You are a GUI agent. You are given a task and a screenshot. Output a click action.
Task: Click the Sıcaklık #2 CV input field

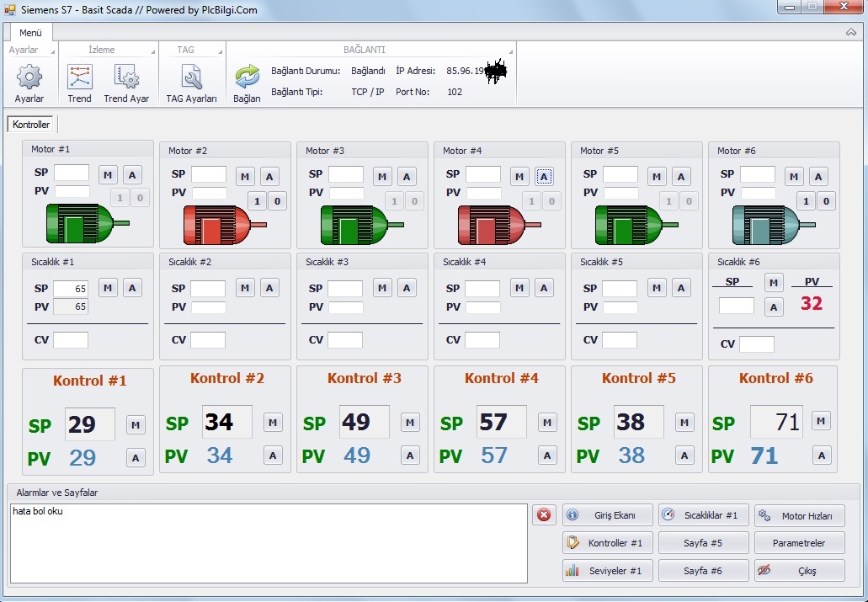pos(208,339)
